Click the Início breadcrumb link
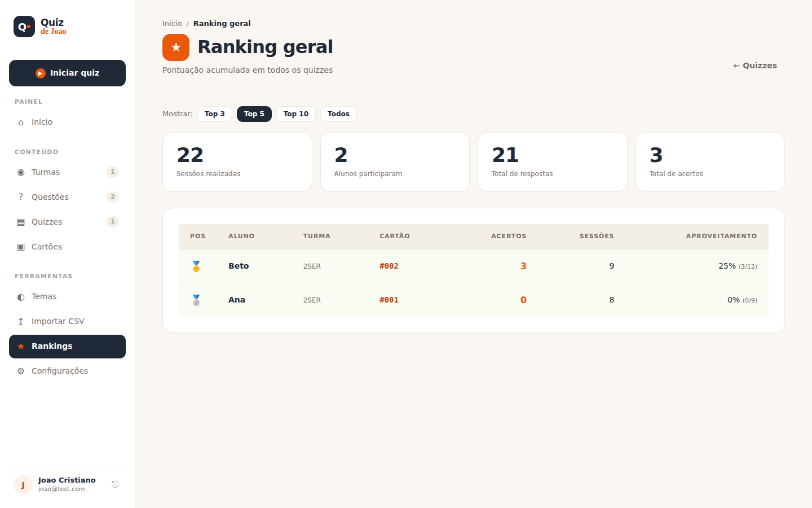The width and height of the screenshot is (812, 508). pos(172,24)
